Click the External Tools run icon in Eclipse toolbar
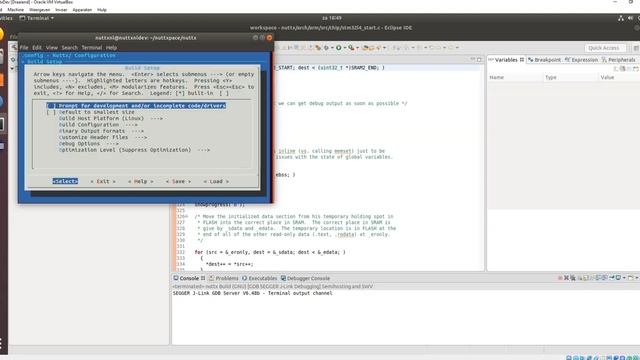This screenshot has width=640, height=360. pyautogui.click(x=351, y=48)
